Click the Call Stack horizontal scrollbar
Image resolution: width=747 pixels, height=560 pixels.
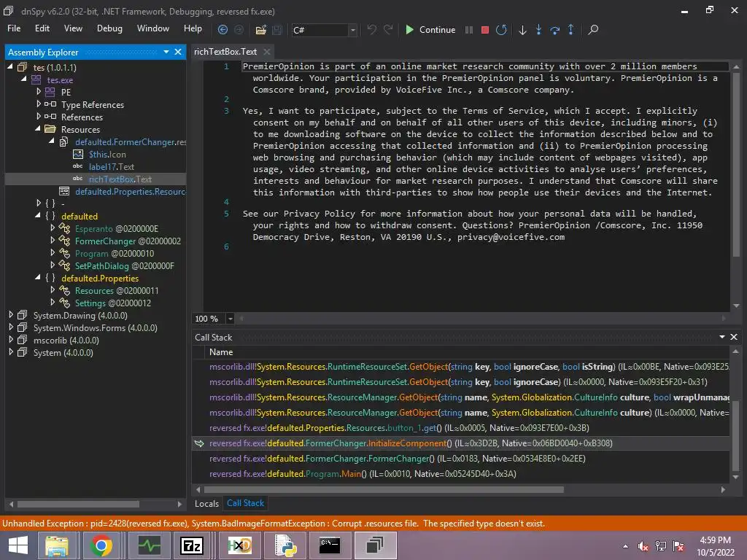click(384, 489)
